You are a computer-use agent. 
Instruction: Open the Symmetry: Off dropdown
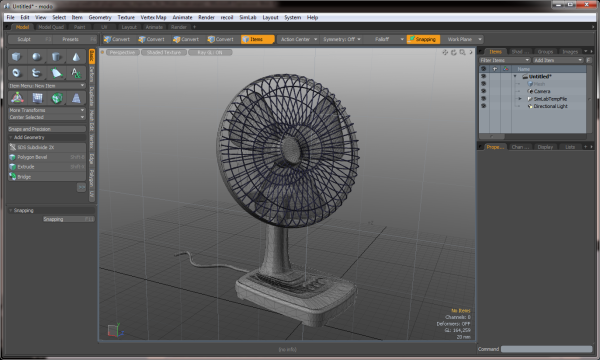[341, 39]
